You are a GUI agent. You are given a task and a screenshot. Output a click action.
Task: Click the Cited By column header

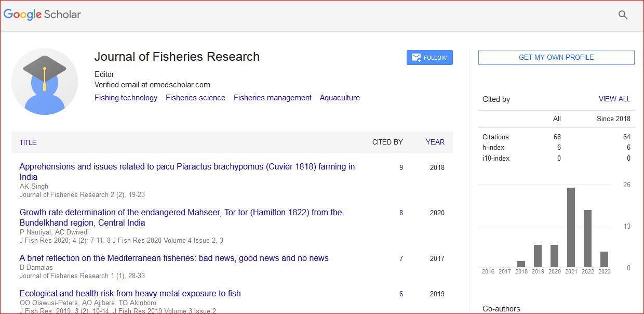(x=387, y=142)
